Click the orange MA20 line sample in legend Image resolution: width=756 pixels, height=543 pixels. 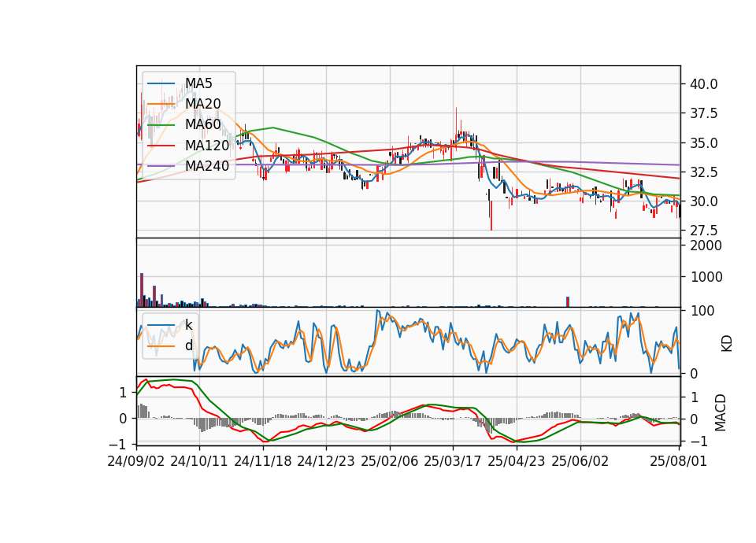161,104
